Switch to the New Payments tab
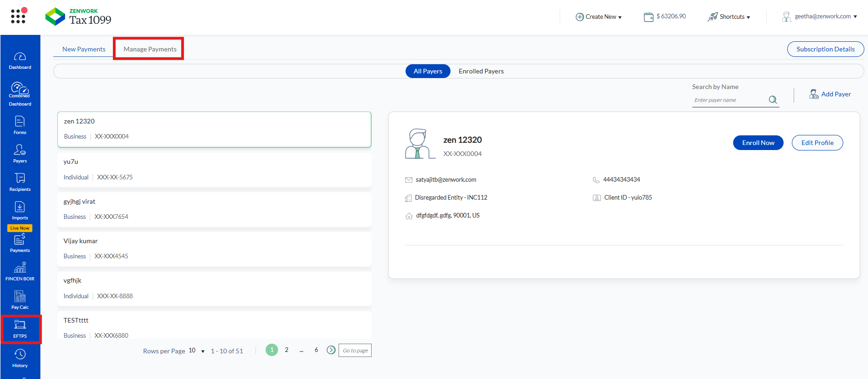The height and width of the screenshot is (379, 868). [x=84, y=49]
